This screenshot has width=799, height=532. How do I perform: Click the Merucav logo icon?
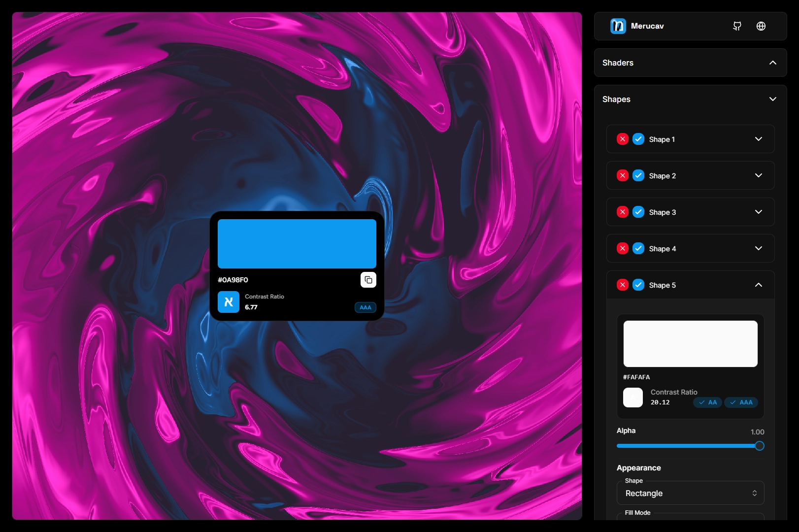(617, 26)
